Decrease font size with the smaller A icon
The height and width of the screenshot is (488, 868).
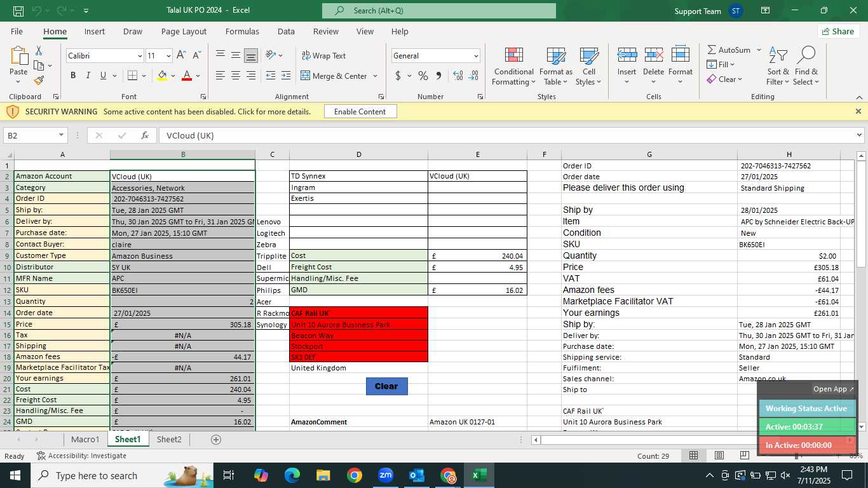(196, 55)
